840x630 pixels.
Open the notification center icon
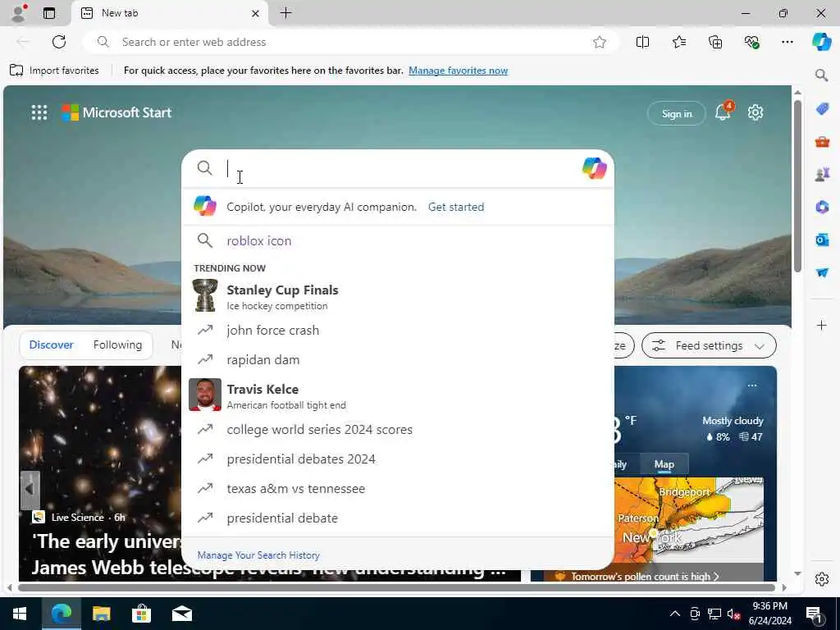(x=814, y=614)
